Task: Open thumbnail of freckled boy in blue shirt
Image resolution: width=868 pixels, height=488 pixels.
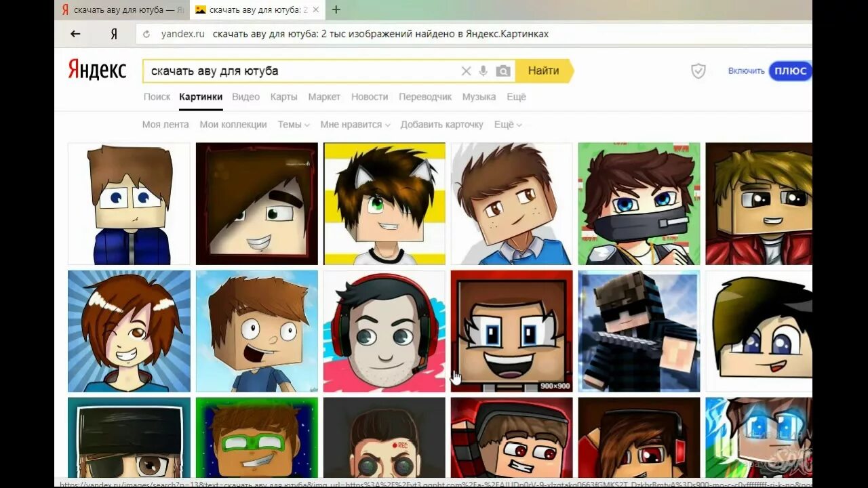Action: click(512, 203)
